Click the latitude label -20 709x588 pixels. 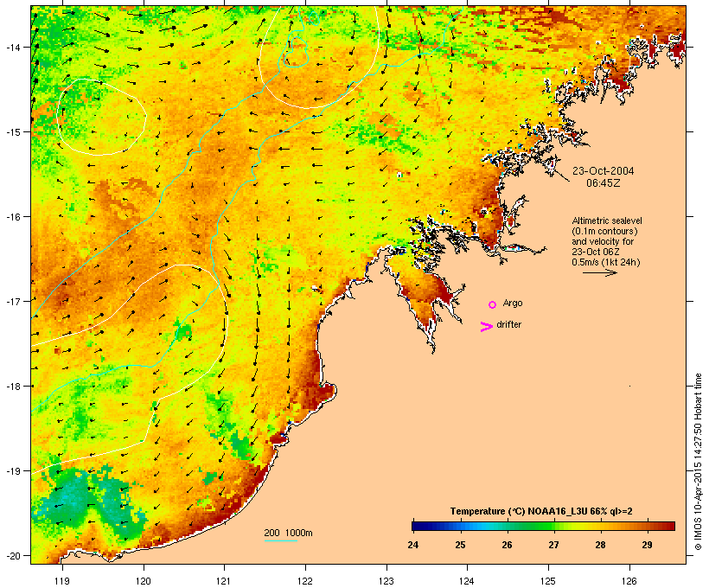pyautogui.click(x=12, y=556)
